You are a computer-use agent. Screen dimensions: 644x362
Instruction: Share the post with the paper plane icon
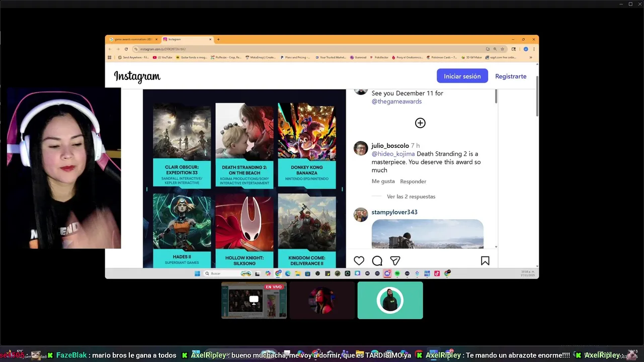395,260
